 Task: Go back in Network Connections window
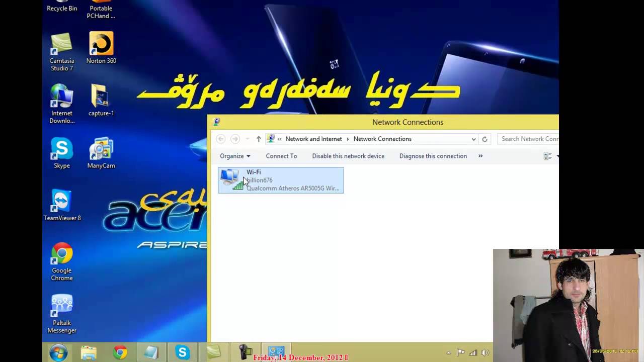pos(220,139)
